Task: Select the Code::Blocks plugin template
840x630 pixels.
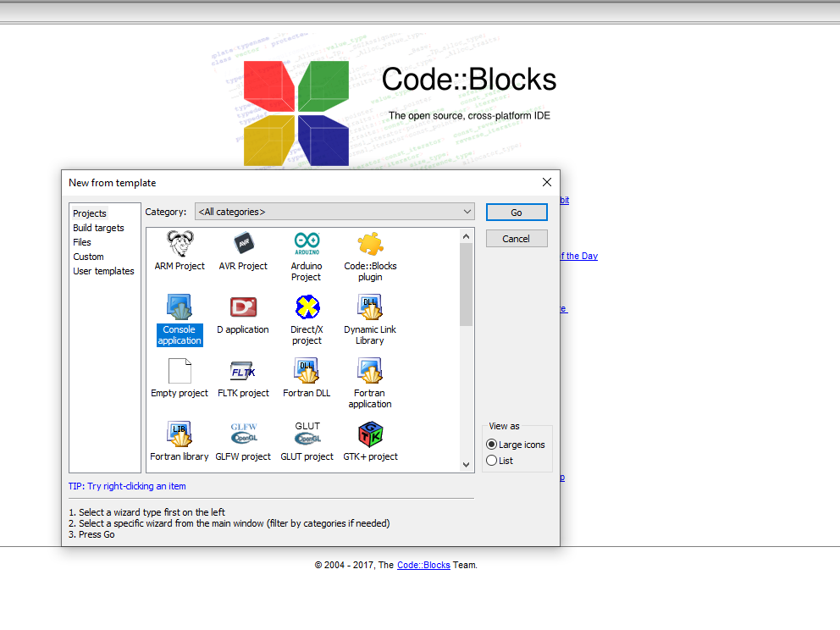Action: tap(370, 256)
